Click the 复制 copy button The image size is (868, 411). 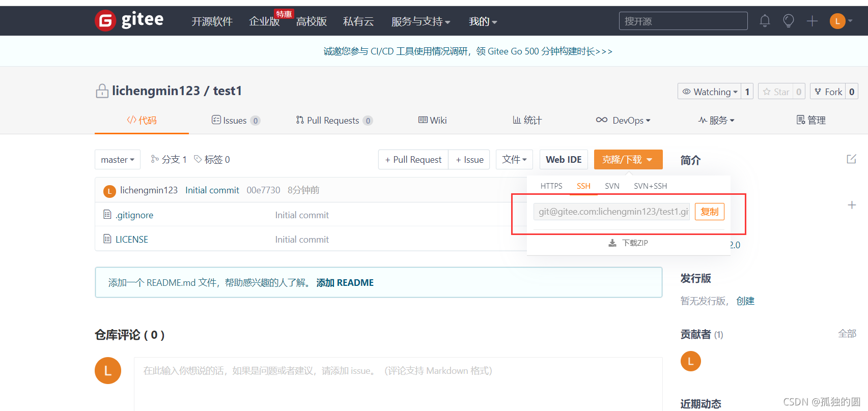pyautogui.click(x=710, y=212)
